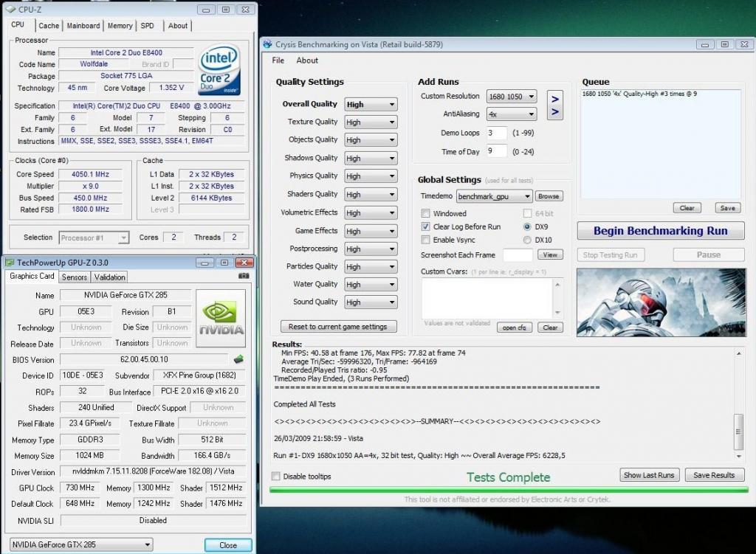Viewport: 756px width, 554px height.
Task: Check the Disable tooltips checkbox
Action: click(276, 477)
